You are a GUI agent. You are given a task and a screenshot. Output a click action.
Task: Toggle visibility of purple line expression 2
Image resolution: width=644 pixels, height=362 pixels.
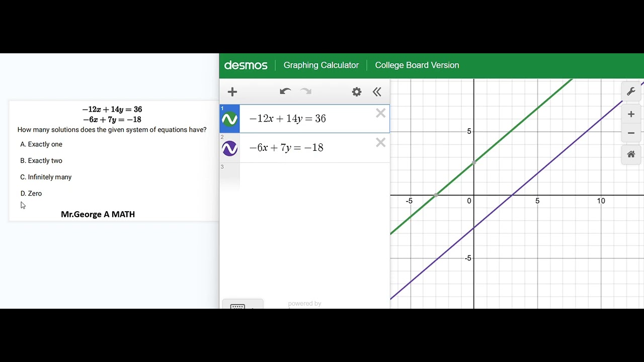229,148
